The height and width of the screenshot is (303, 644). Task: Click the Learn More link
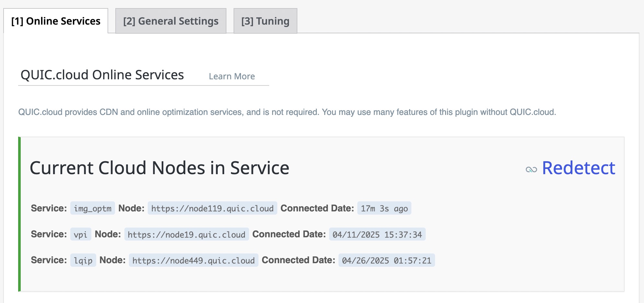232,76
